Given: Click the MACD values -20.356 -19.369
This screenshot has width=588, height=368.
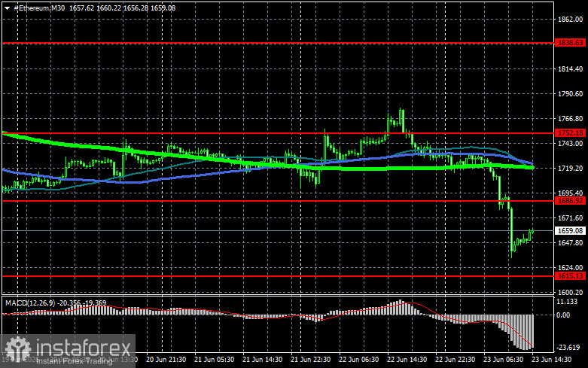Looking at the screenshot, I should click(x=82, y=303).
